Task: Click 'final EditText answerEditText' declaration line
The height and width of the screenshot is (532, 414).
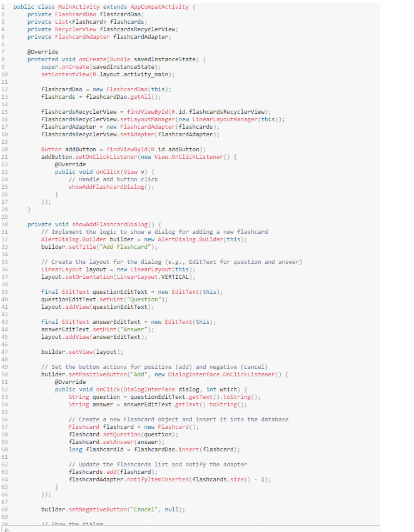Action: (129, 322)
